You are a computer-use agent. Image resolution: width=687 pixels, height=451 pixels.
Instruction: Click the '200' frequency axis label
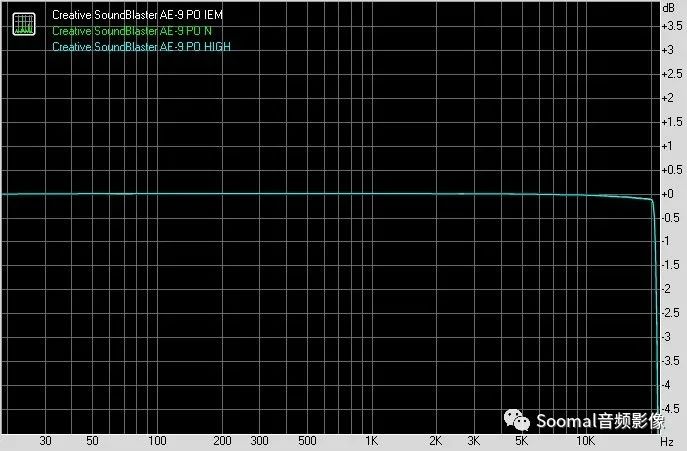point(222,440)
